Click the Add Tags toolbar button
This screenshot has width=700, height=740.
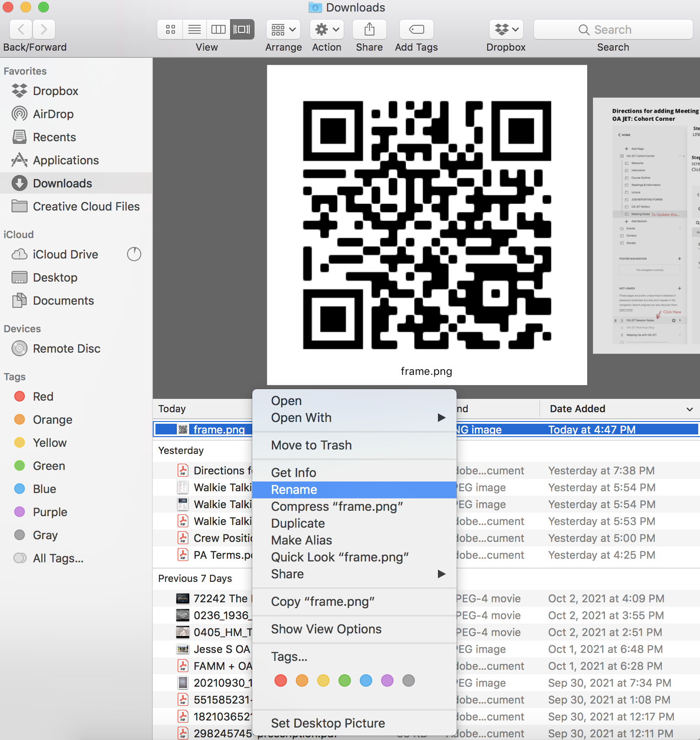(x=417, y=30)
